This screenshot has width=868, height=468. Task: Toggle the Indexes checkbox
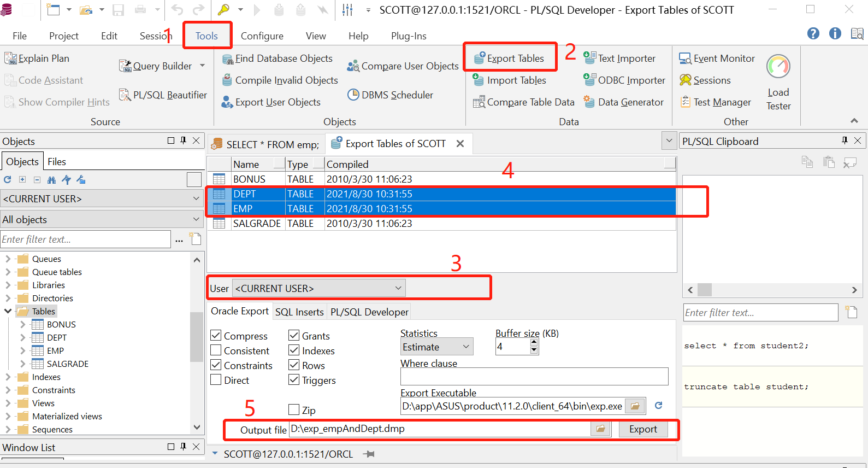tap(294, 350)
